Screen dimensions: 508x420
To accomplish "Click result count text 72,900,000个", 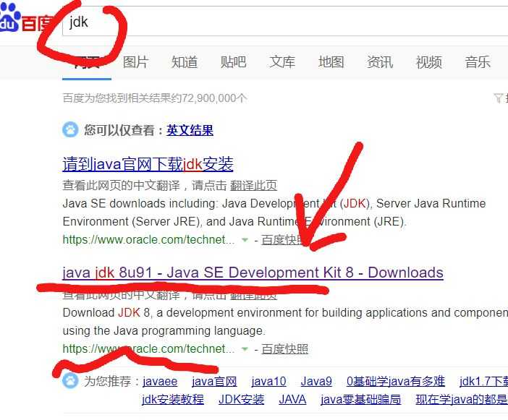I will click(213, 98).
